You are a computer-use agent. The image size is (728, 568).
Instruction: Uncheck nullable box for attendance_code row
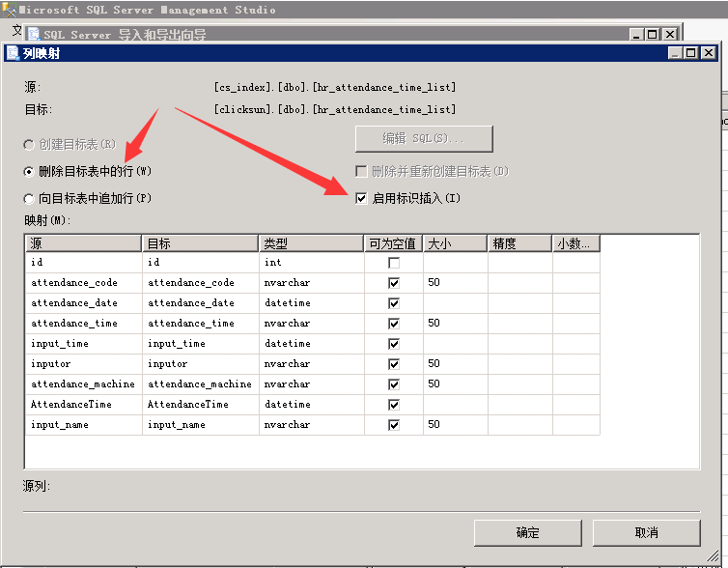pos(394,283)
